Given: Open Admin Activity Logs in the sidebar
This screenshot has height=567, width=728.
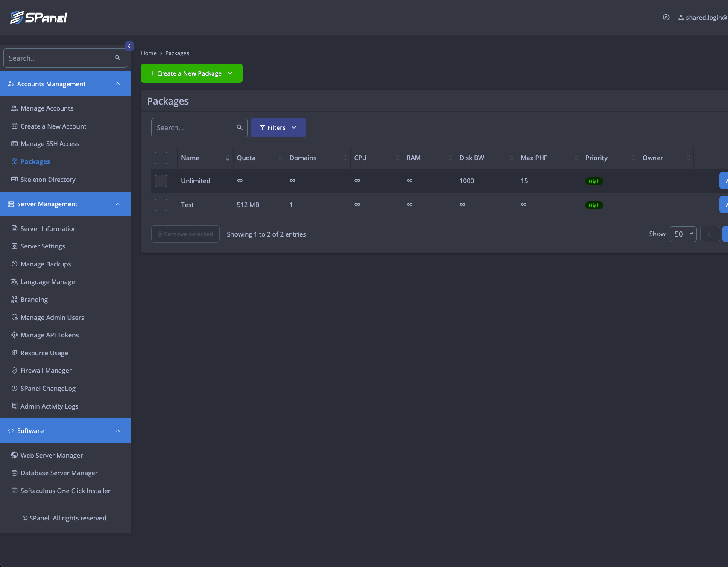Looking at the screenshot, I should click(x=50, y=406).
